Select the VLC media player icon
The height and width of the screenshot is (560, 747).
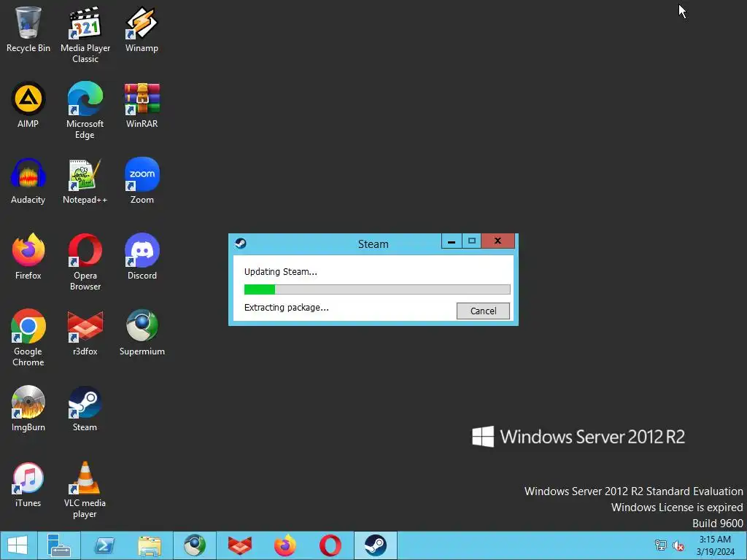[85, 489]
